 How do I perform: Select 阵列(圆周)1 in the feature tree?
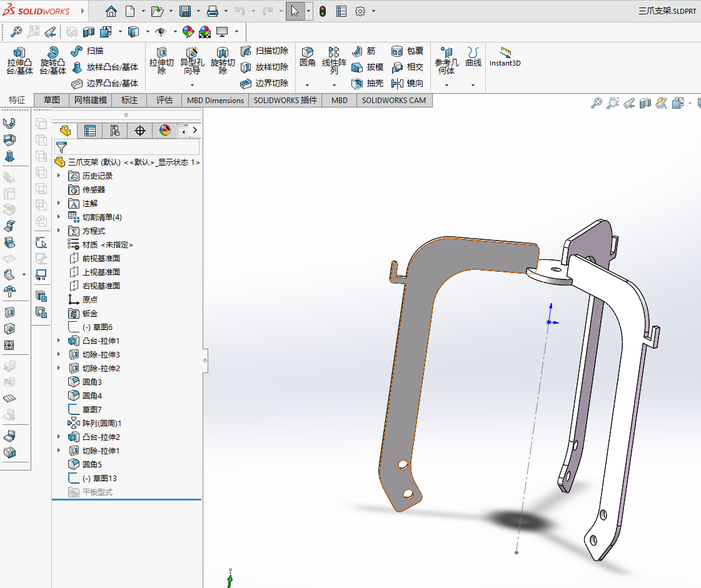point(101,423)
